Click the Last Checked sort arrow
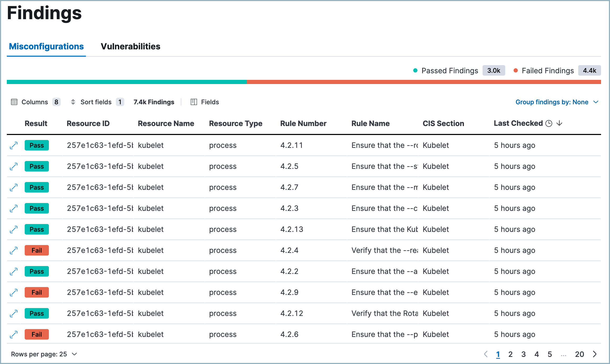 click(559, 123)
